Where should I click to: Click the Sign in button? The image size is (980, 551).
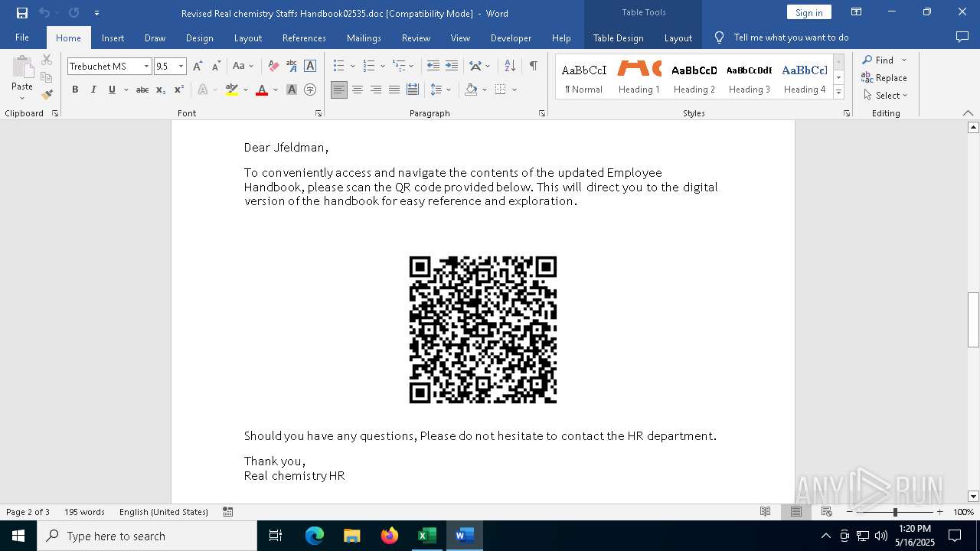808,12
